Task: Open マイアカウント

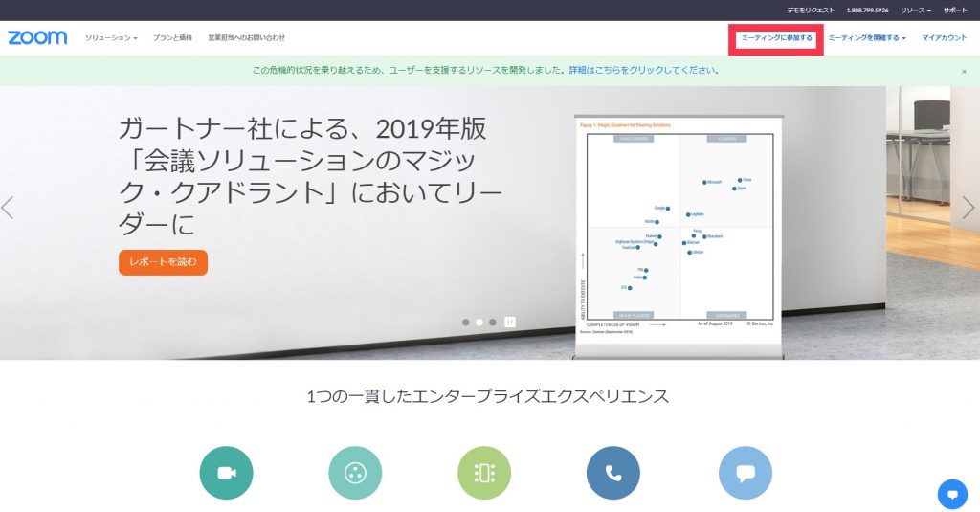Action: pyautogui.click(x=945, y=38)
